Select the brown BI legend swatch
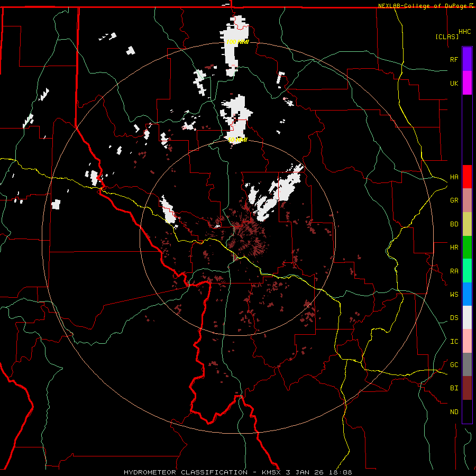This screenshot has height=476, width=476. pyautogui.click(x=467, y=388)
